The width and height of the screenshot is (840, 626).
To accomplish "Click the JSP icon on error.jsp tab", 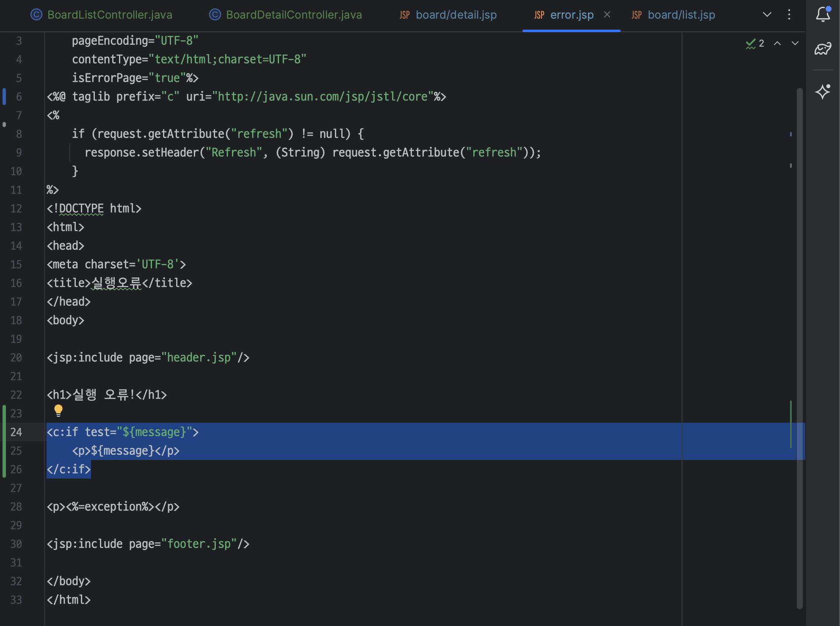I will 539,15.
